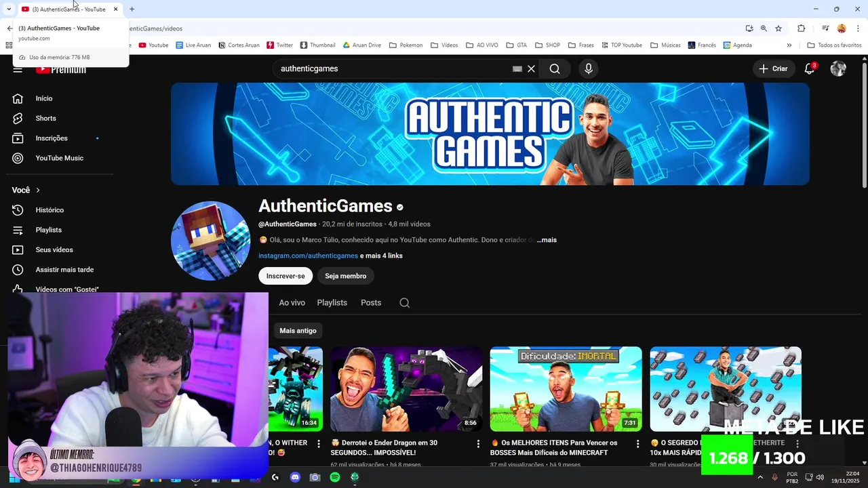Open the e mais 4 links text
The width and height of the screenshot is (868, 488).
click(381, 256)
